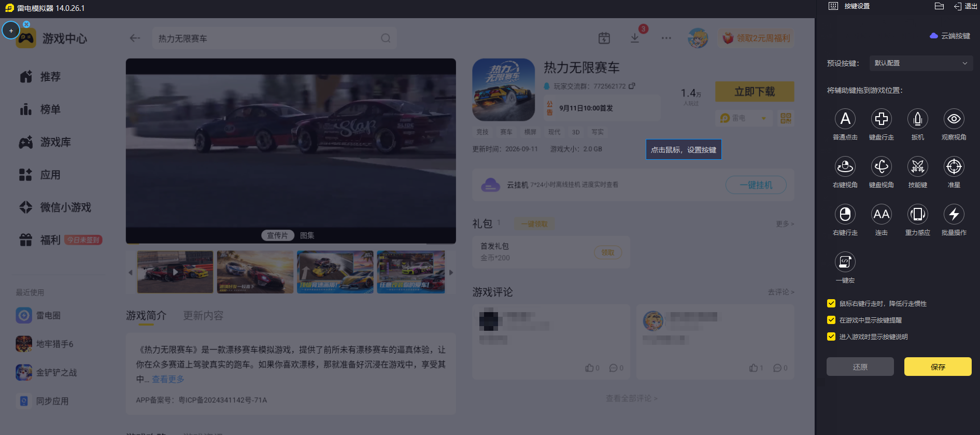
Task: Uncheck 进入游戏时显示按键说明 checkbox
Action: point(831,336)
